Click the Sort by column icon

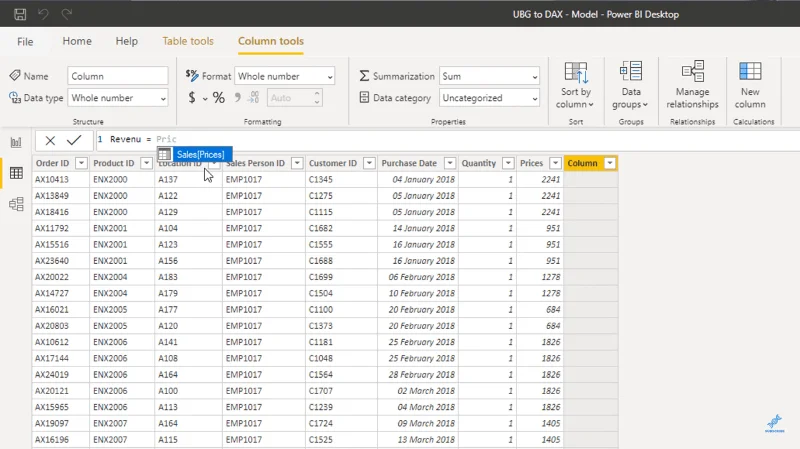click(x=576, y=72)
